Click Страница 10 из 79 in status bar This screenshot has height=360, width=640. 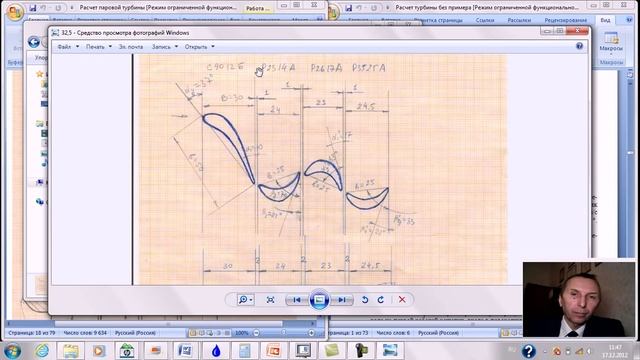pos(31,333)
